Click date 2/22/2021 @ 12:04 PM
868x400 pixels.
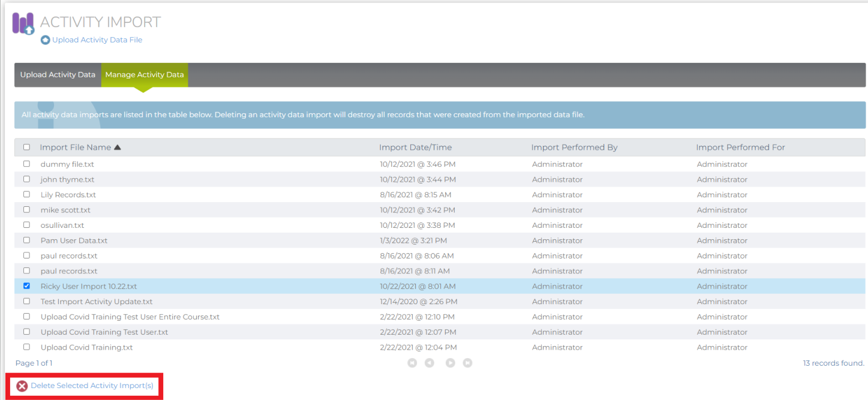point(418,347)
